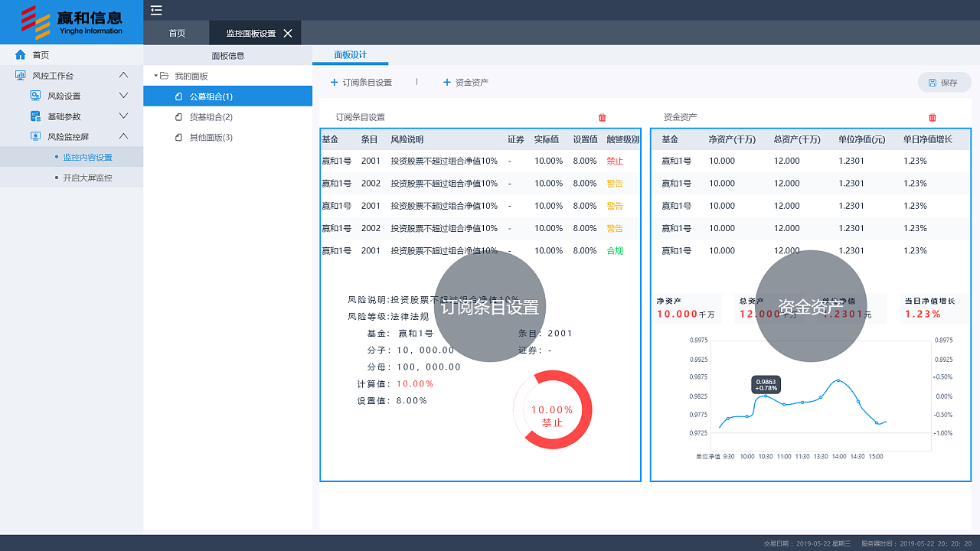Click the 资金资产 drag circle overlay
This screenshot has height=551, width=980.
(x=811, y=306)
